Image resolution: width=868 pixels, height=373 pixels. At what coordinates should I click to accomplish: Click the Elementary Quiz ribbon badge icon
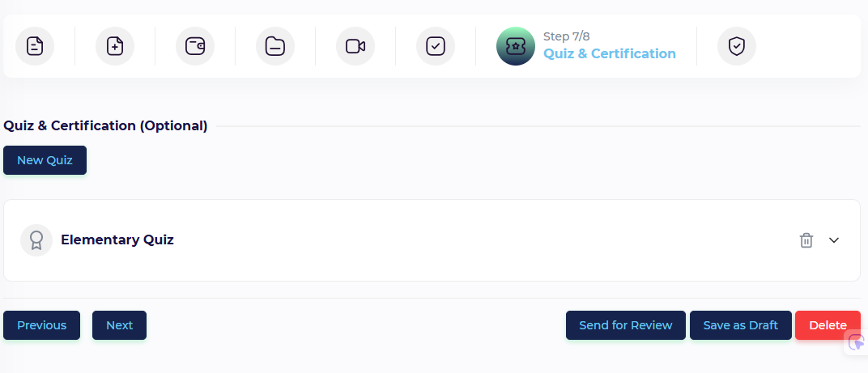(x=36, y=240)
